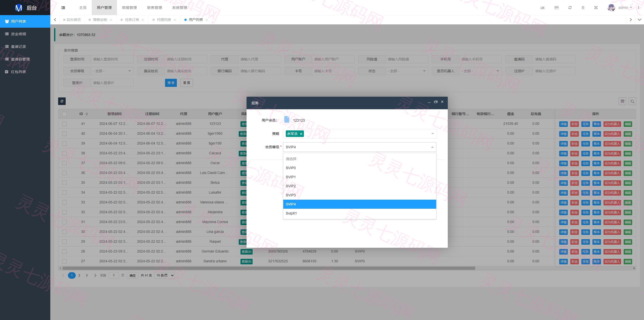The height and width of the screenshot is (320, 644).
Task: Click the 重置 reset button
Action: 186,83
